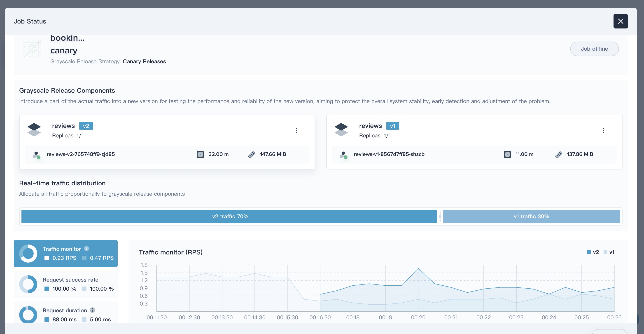Open reviews v2 three-dot options menu
The height and width of the screenshot is (334, 644).
tap(296, 131)
